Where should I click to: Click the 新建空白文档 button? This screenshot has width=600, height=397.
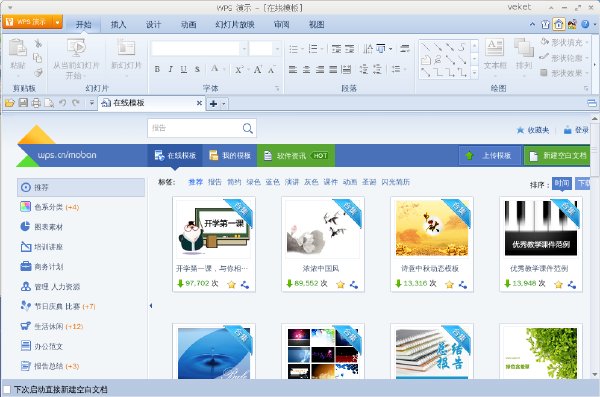[557, 155]
